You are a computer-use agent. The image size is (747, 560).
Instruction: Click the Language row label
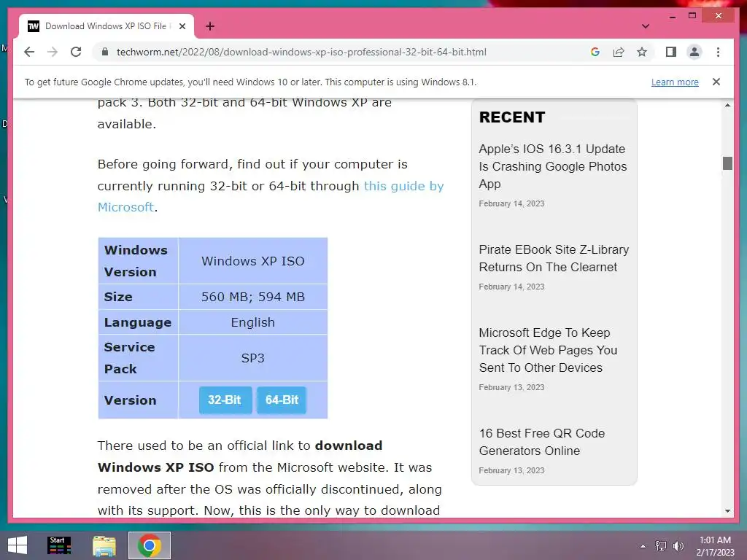(138, 322)
